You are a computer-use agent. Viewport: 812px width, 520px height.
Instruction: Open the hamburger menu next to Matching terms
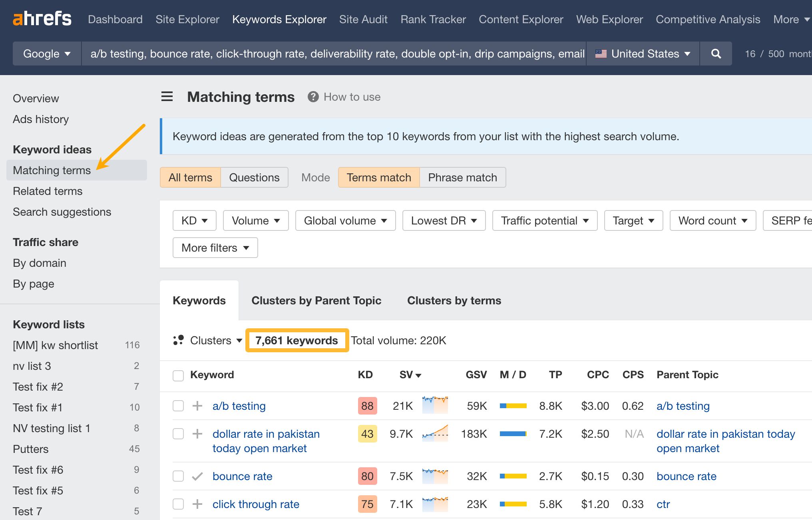(x=167, y=97)
